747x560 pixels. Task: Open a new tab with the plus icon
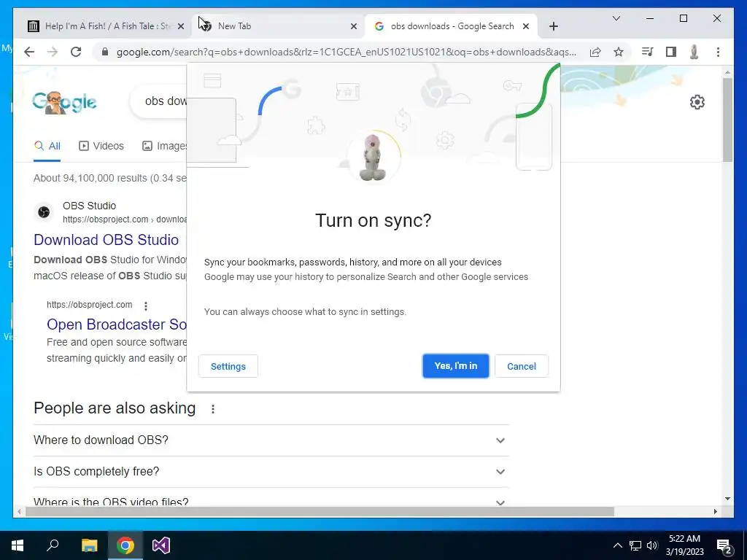tap(553, 26)
